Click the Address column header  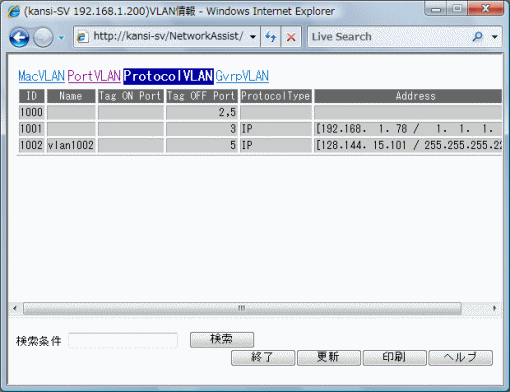pos(408,96)
